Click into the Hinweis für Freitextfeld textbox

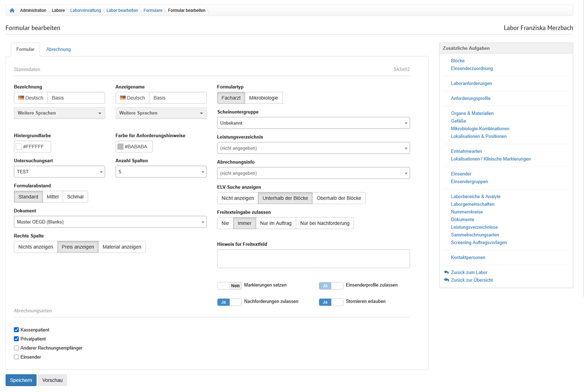(x=313, y=259)
